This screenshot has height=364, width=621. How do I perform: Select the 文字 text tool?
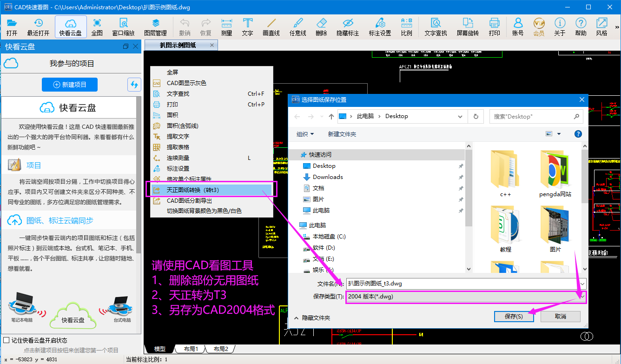pyautogui.click(x=248, y=27)
